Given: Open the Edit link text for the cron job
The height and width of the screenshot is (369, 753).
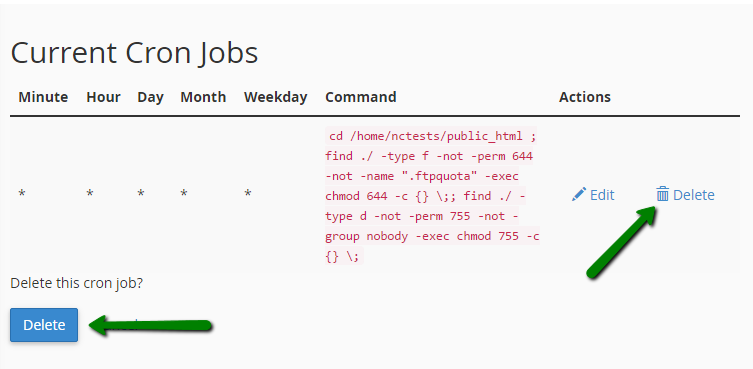Looking at the screenshot, I should (602, 195).
